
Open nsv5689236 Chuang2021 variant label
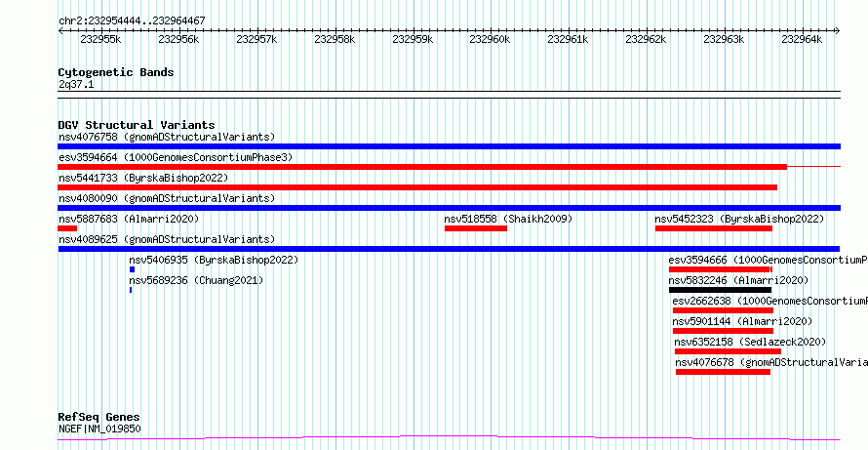tap(196, 280)
